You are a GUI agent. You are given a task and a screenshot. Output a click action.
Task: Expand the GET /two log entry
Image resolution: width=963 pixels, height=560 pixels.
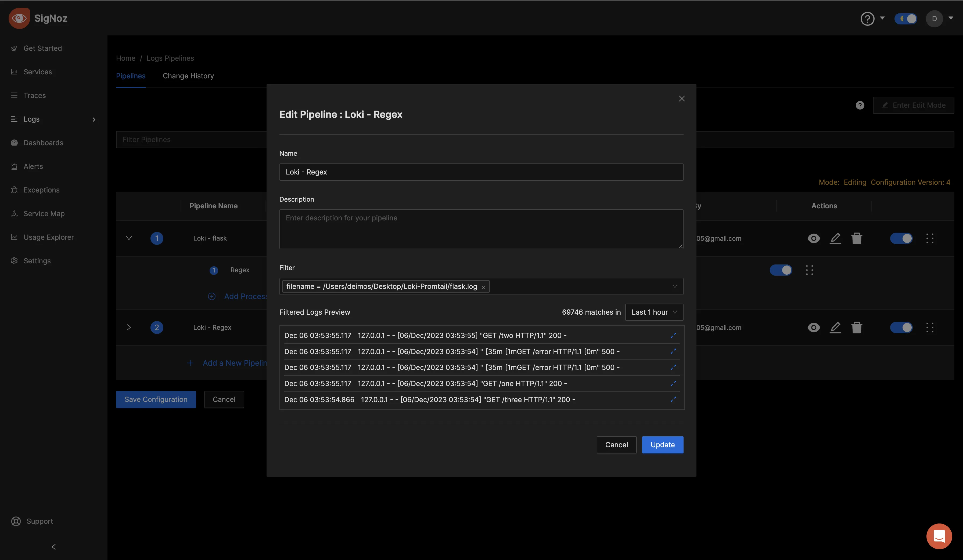point(673,335)
